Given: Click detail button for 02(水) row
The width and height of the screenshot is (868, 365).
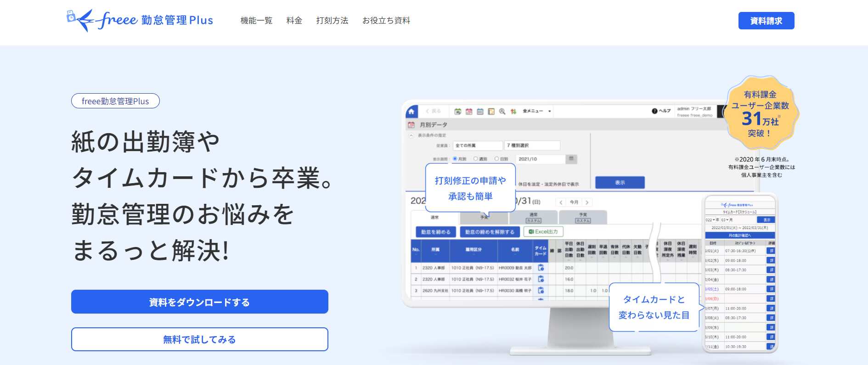Looking at the screenshot, I should pyautogui.click(x=771, y=260).
